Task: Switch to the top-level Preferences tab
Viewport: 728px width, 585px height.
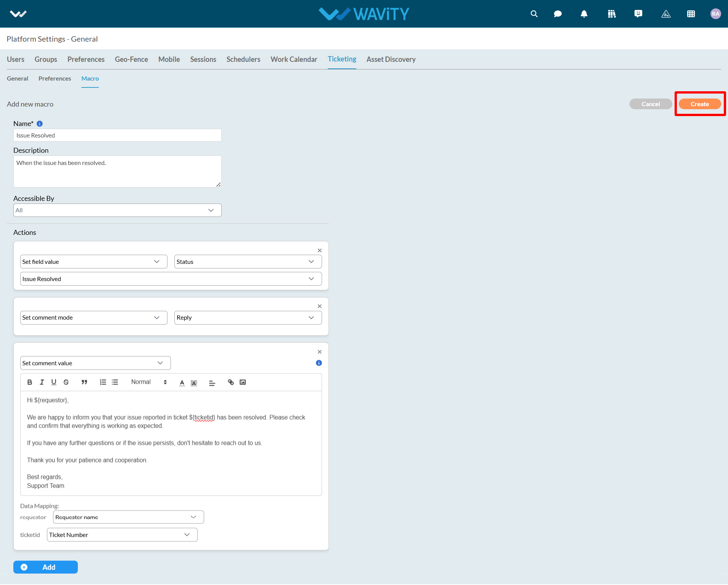Action: [x=86, y=59]
